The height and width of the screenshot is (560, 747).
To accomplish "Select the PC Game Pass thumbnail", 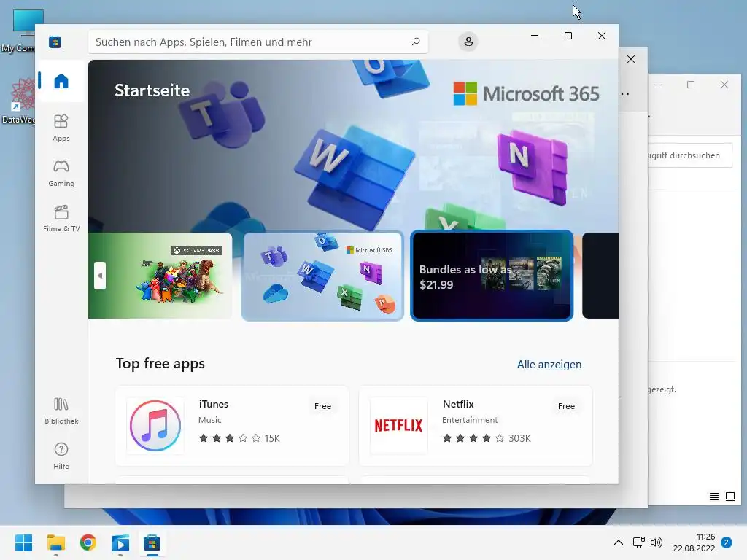I will pos(160,275).
